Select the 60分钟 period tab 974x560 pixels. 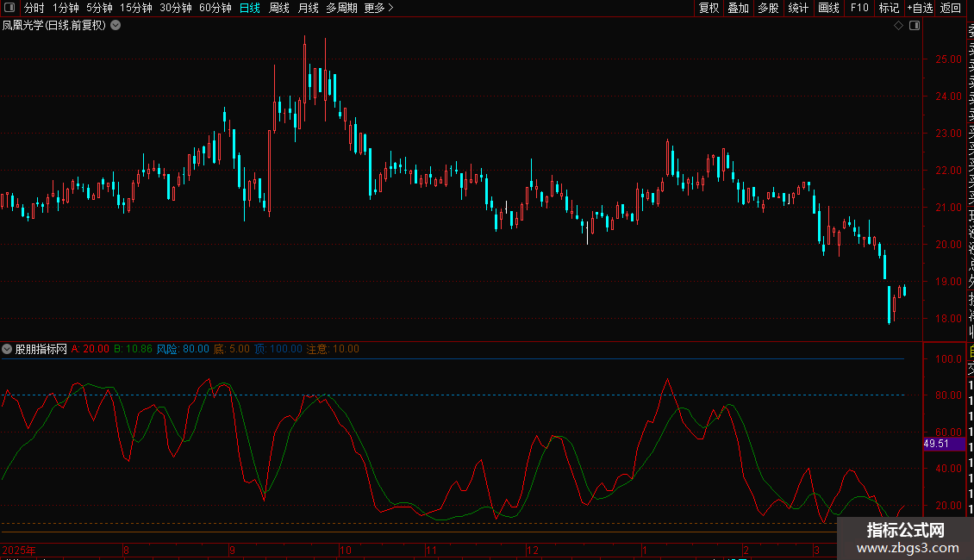point(215,8)
